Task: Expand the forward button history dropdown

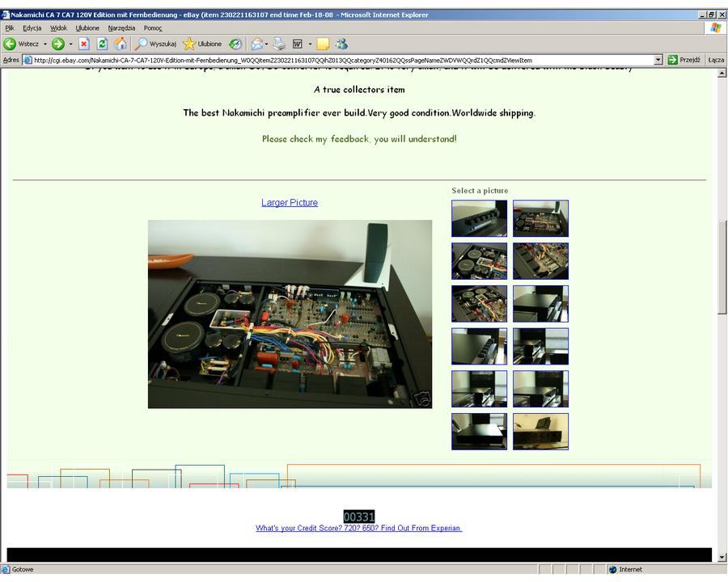Action: click(x=70, y=44)
